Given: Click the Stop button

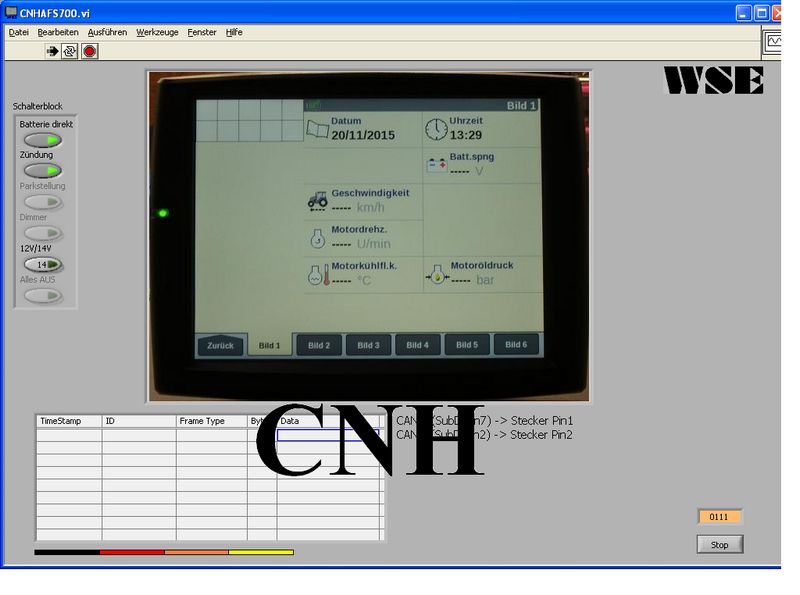Looking at the screenshot, I should [x=720, y=544].
